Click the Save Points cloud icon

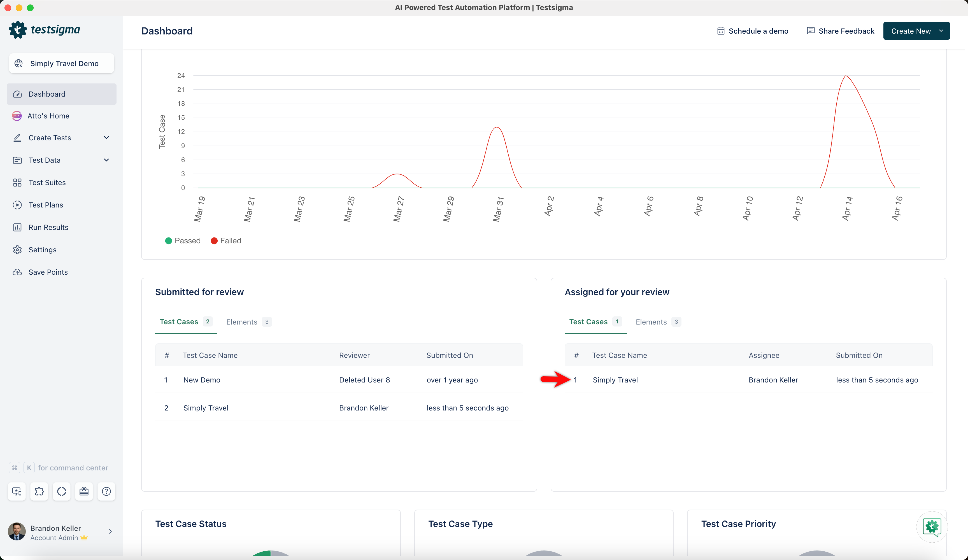pyautogui.click(x=17, y=272)
